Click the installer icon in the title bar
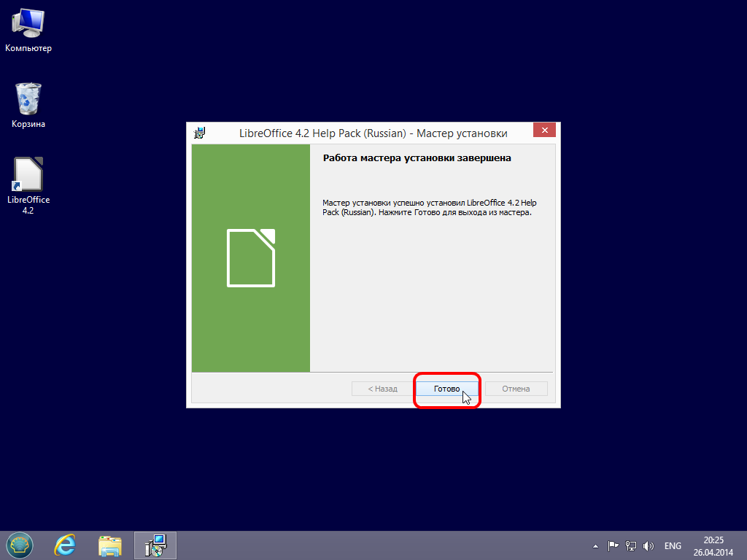This screenshot has height=560, width=747. [200, 133]
